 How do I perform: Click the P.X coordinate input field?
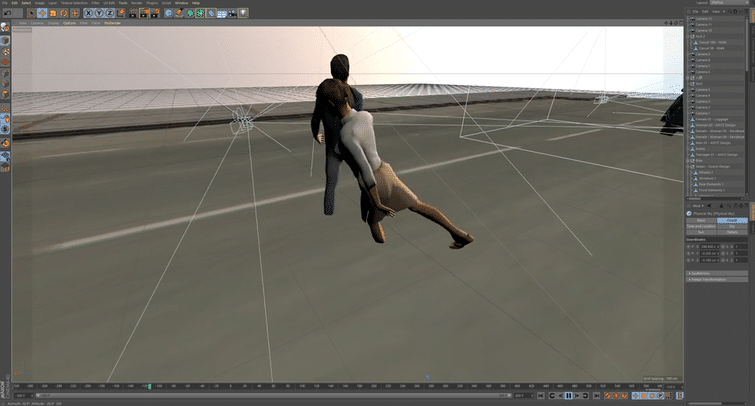pos(709,247)
